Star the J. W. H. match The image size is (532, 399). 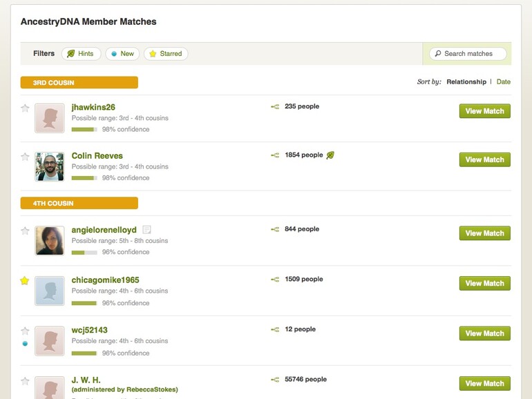tap(25, 381)
